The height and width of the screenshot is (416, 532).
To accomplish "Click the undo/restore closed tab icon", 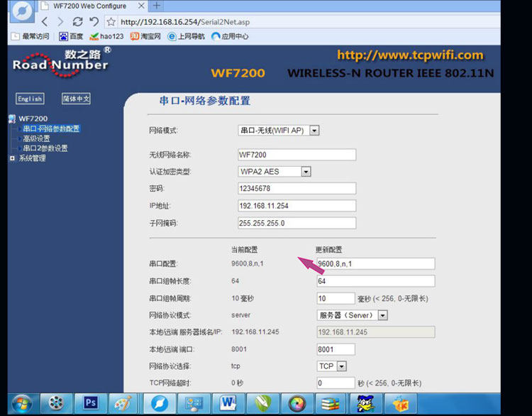I will click(x=94, y=22).
